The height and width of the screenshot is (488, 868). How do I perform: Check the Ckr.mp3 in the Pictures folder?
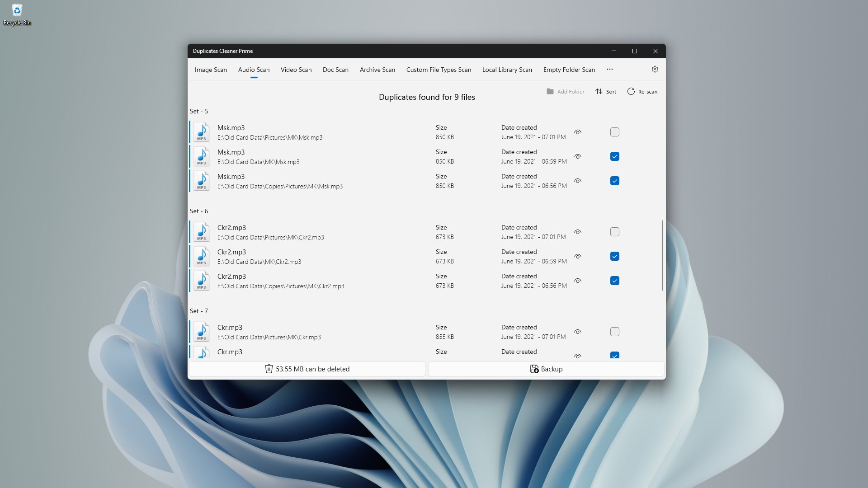click(x=614, y=331)
